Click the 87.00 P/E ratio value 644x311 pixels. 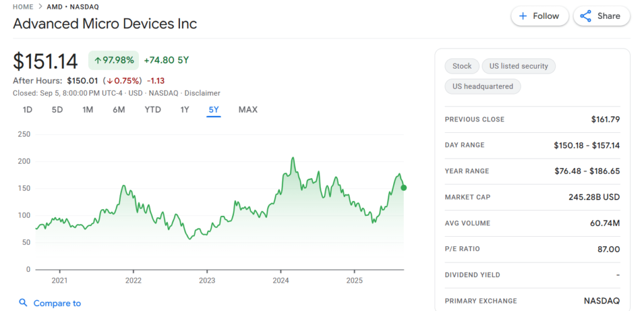click(x=609, y=249)
